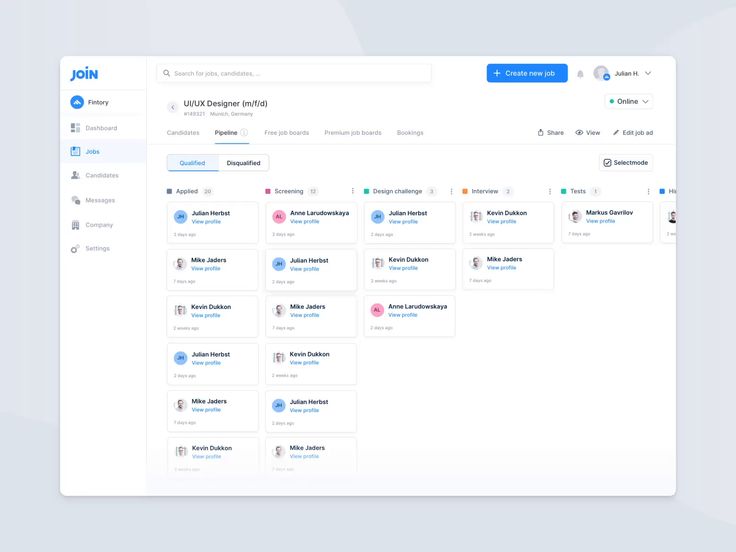
Task: Open the Free job boards tab
Action: [286, 133]
